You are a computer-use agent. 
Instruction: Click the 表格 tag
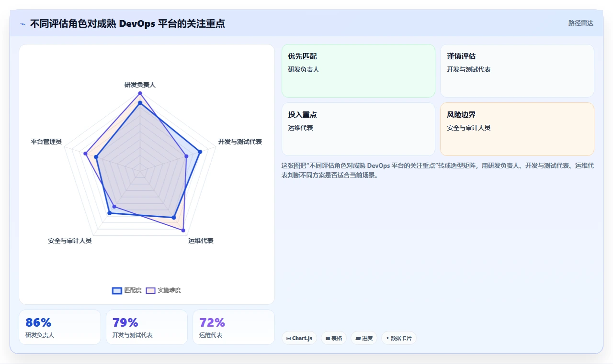pyautogui.click(x=334, y=338)
